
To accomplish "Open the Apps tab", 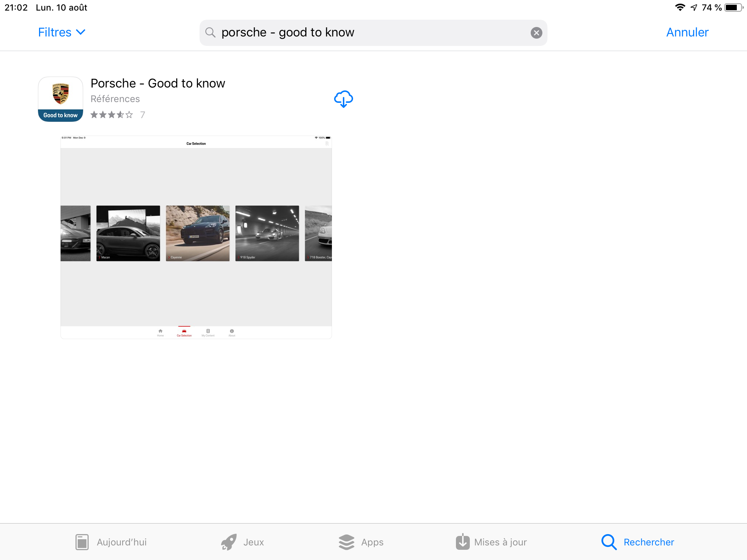I will pos(361,542).
